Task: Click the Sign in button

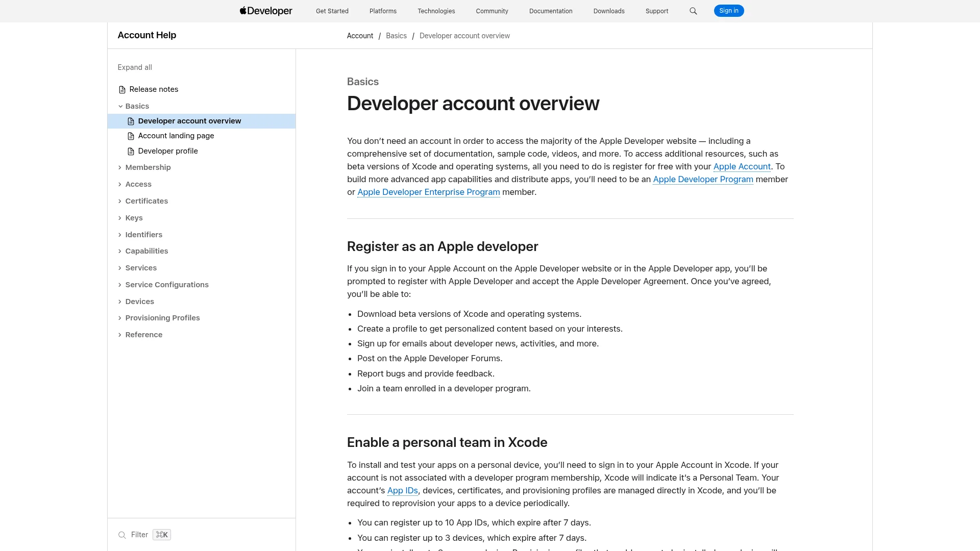Action: click(x=729, y=11)
